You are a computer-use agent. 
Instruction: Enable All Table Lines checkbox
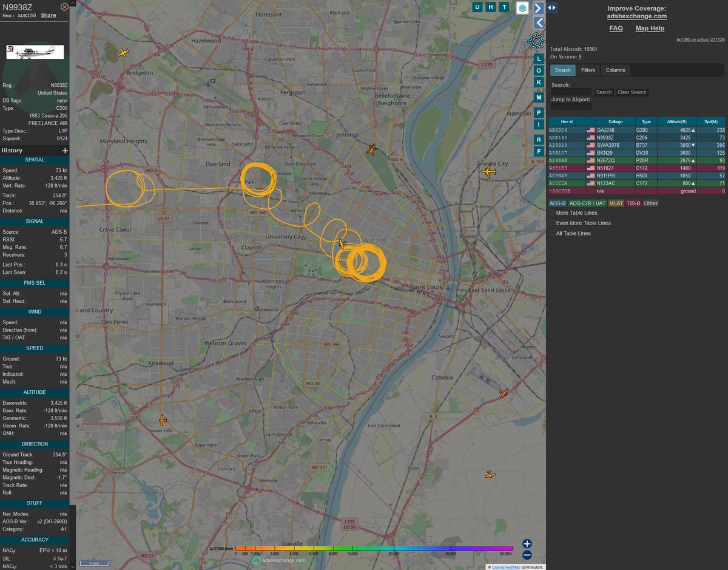[x=552, y=233]
